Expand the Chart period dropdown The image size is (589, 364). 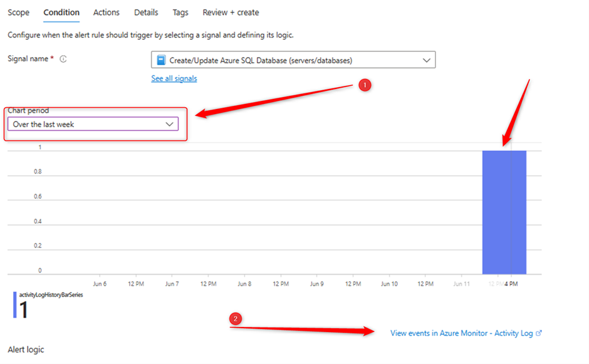pyautogui.click(x=93, y=124)
